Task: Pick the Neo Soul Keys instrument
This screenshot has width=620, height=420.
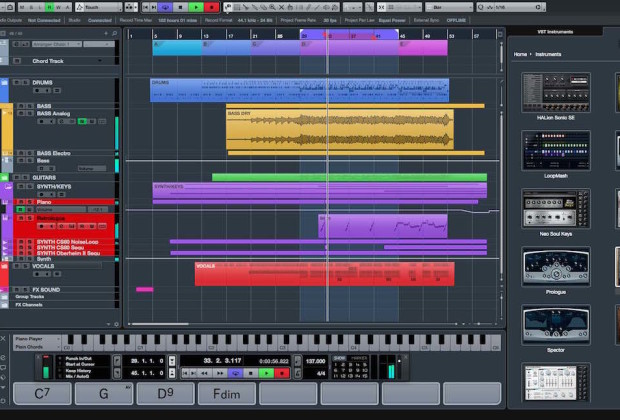Action: (555, 209)
